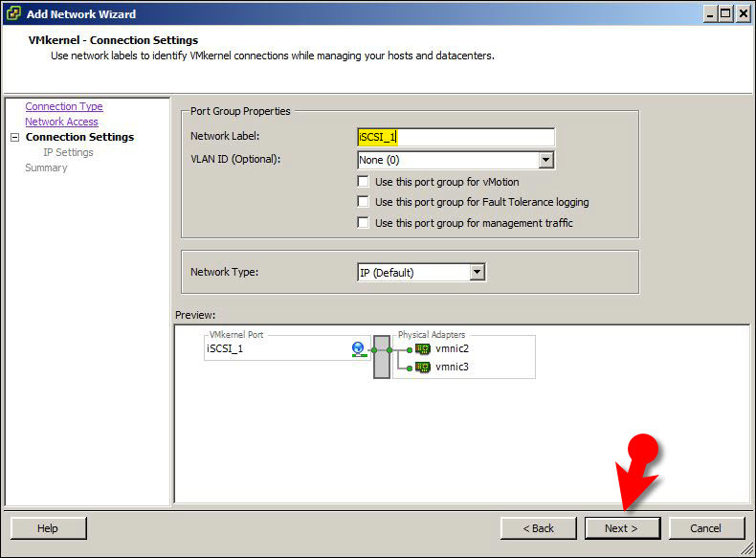The image size is (756, 558).
Task: Click the virtual switch box in preview
Action: click(x=382, y=356)
